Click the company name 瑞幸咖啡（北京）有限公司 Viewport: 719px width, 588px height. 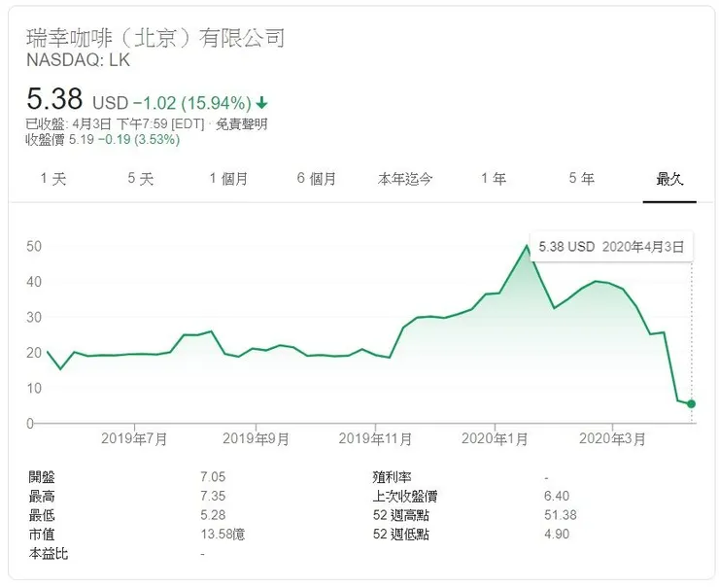point(155,38)
